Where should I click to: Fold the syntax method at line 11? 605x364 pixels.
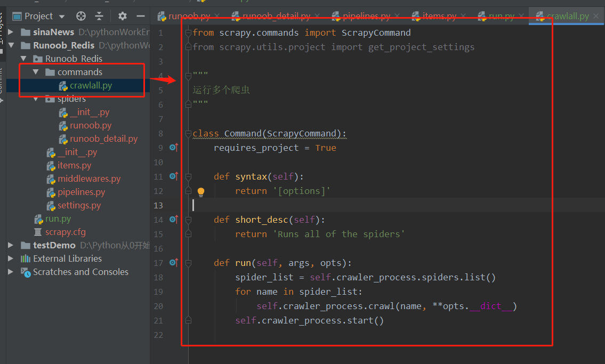[188, 177]
